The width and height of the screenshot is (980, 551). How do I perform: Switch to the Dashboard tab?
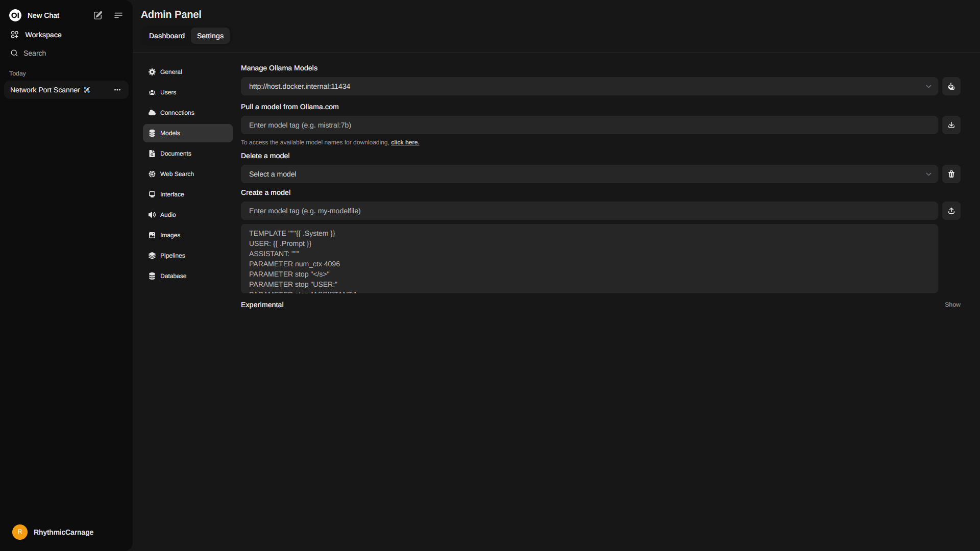[167, 36]
